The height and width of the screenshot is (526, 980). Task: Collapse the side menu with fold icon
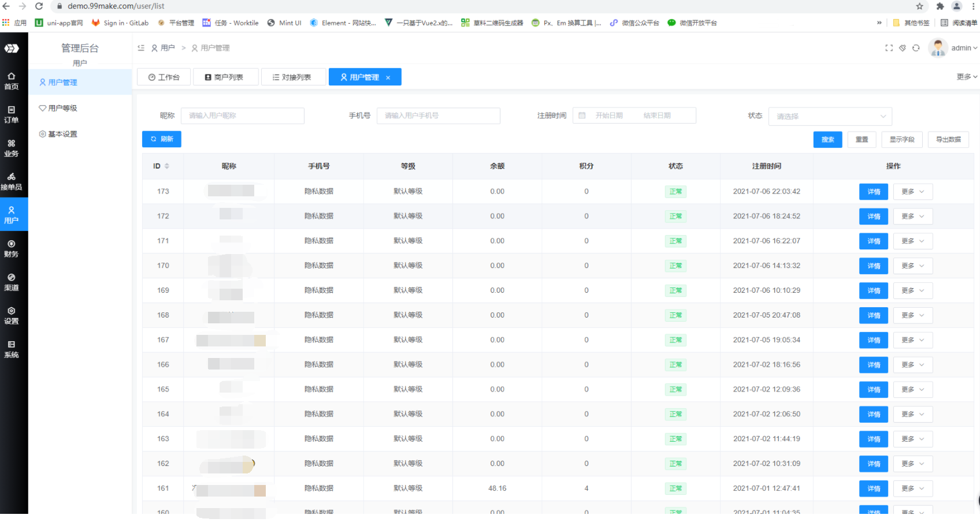(x=141, y=48)
